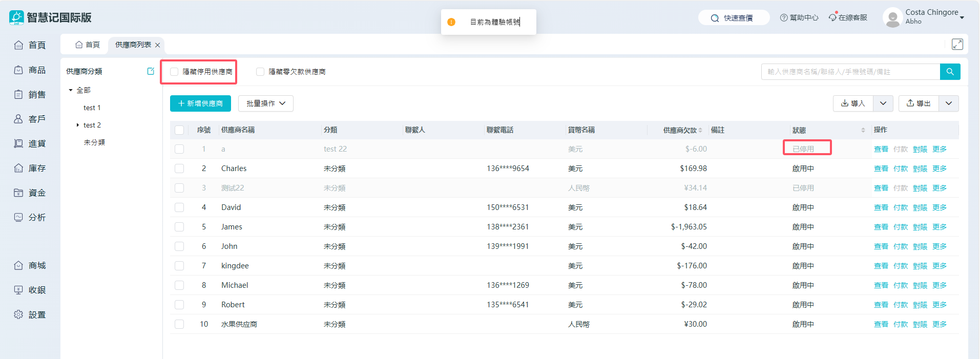980x359 pixels.
Task: Switch to the 首頁 tab
Action: tap(88, 45)
